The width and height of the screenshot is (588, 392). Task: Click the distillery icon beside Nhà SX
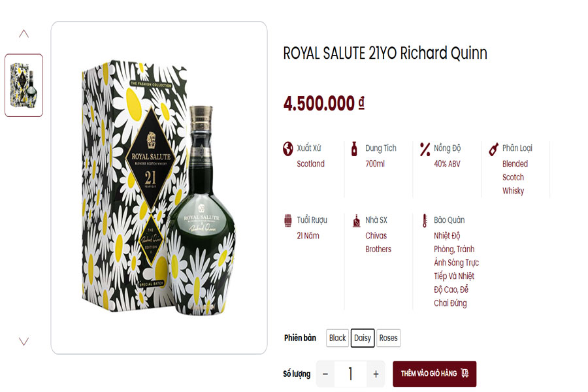(x=356, y=220)
